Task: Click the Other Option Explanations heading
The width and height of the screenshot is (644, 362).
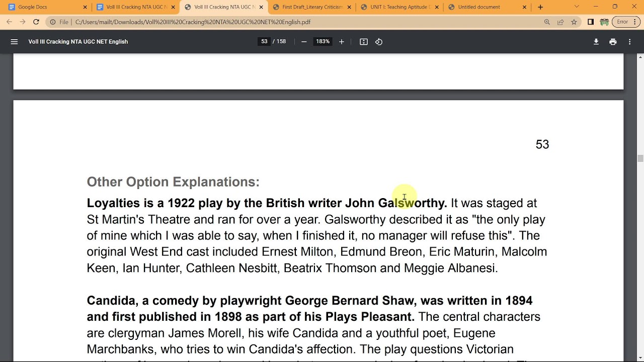Action: coord(173,182)
